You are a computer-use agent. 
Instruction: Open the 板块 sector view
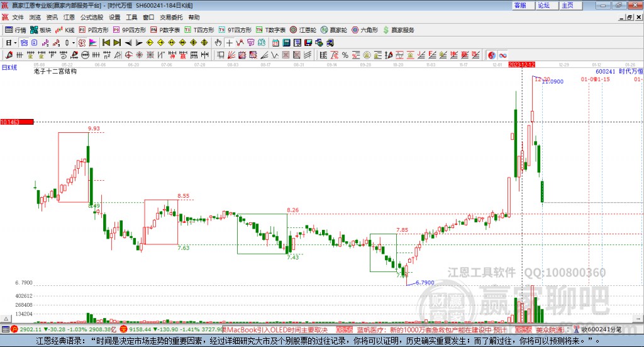point(40,30)
